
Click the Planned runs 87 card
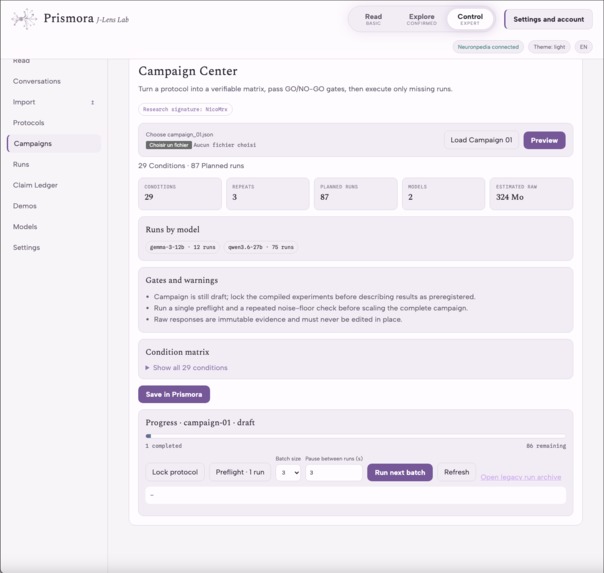point(356,194)
